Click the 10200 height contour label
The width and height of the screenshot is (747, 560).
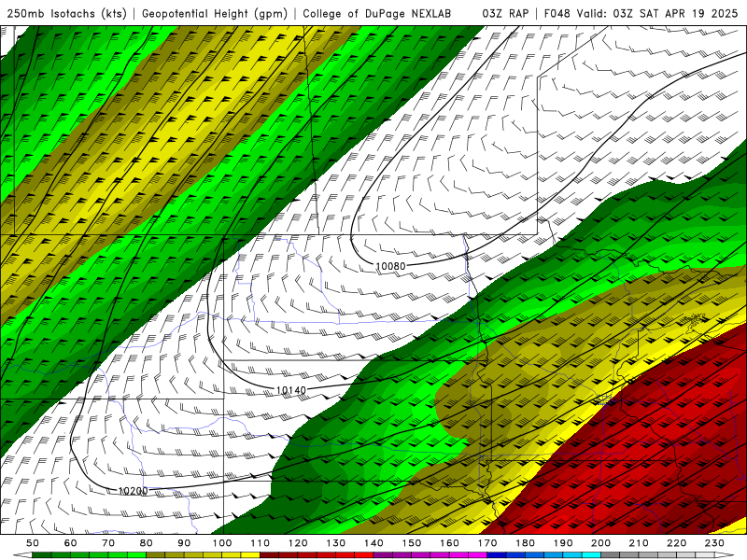coord(133,491)
